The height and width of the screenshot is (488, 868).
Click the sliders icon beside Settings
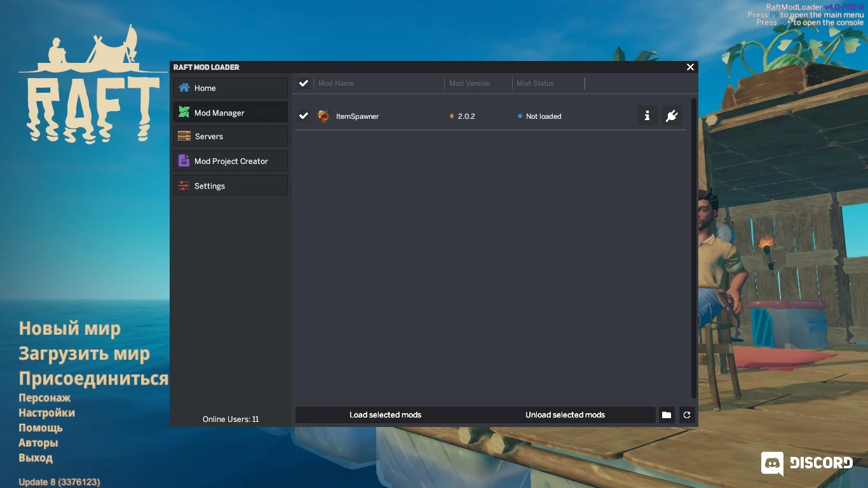click(183, 185)
